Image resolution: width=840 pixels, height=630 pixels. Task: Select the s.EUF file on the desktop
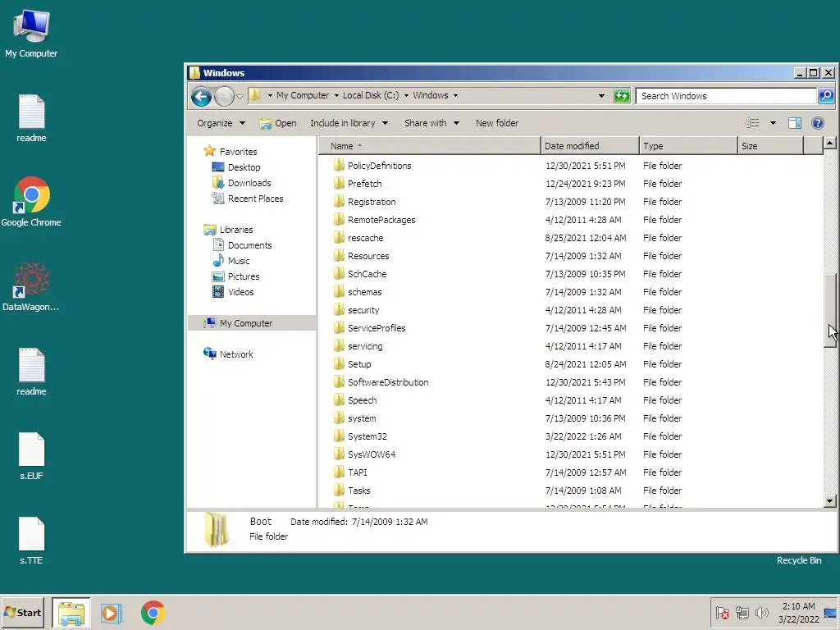tap(31, 456)
